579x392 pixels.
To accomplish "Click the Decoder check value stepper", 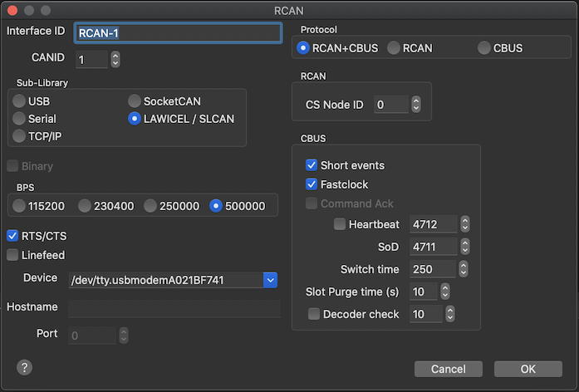I will click(449, 315).
